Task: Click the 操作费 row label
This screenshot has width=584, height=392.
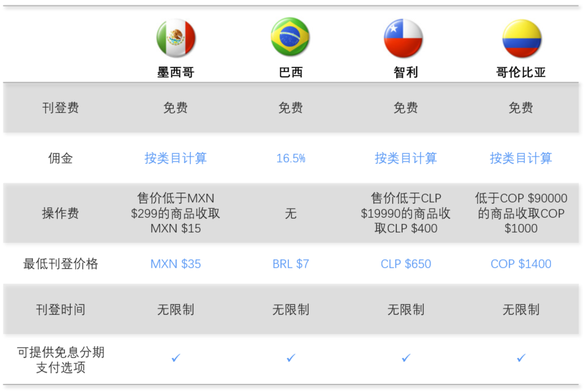Action: coord(61,214)
